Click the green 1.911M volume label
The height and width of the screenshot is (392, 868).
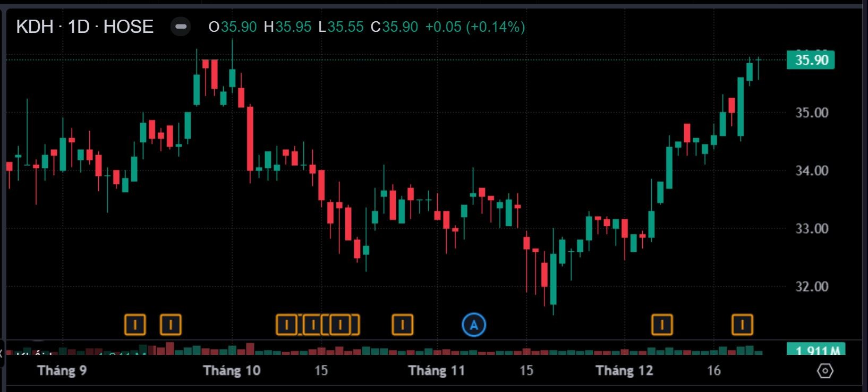(x=816, y=350)
